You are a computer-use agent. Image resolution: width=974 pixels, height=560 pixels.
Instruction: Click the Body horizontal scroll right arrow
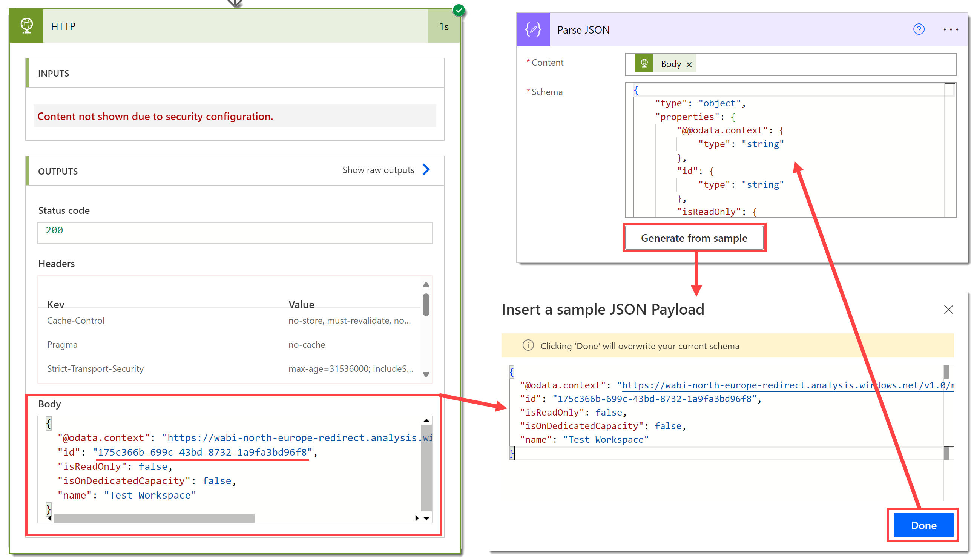pyautogui.click(x=417, y=518)
